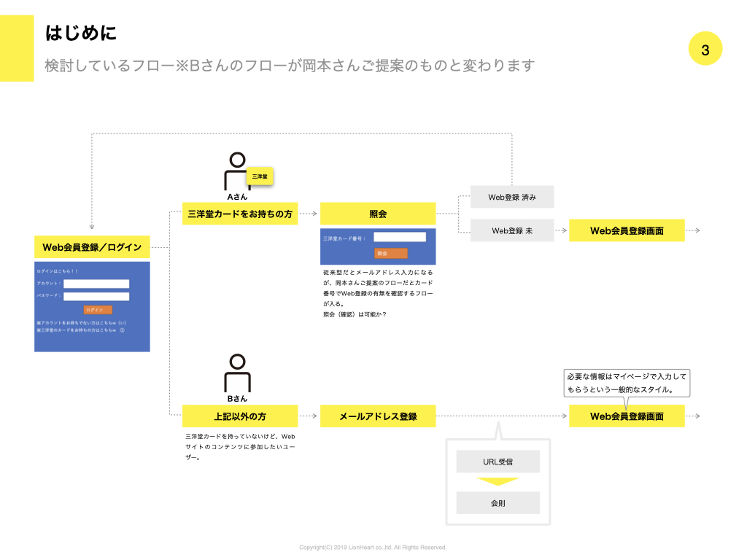Screen dimensions: 747x560
Task: Click the Web登録 未 gray box
Action: pyautogui.click(x=512, y=230)
